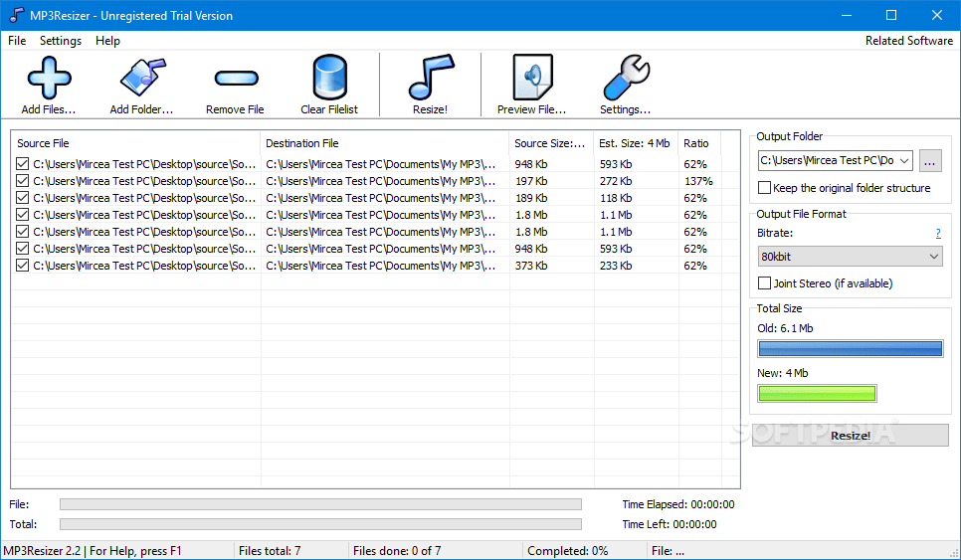
Task: Click the Est. Size: 4 Mb column header
Action: (x=636, y=143)
